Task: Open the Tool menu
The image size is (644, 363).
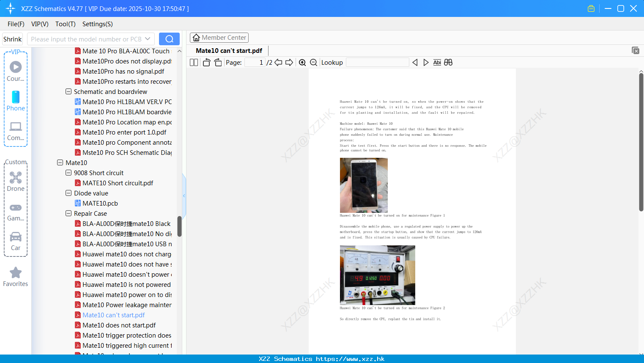Action: pyautogui.click(x=66, y=24)
